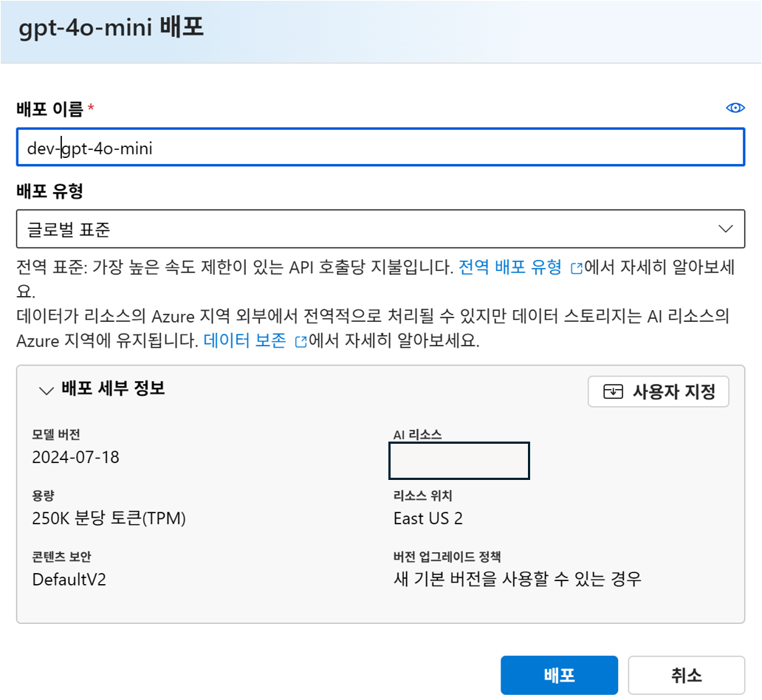Image resolution: width=762 pixels, height=700 pixels.
Task: Click the 배포 세부 정보 heading text
Action: (x=113, y=388)
